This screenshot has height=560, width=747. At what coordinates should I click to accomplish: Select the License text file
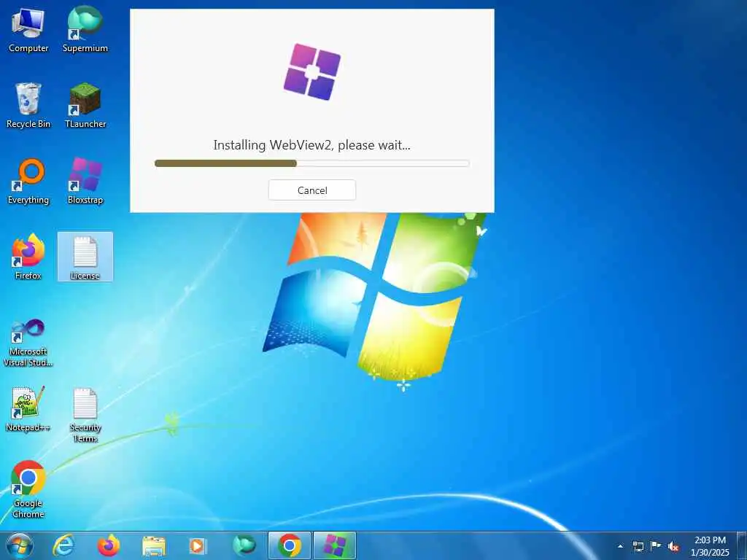(85, 257)
